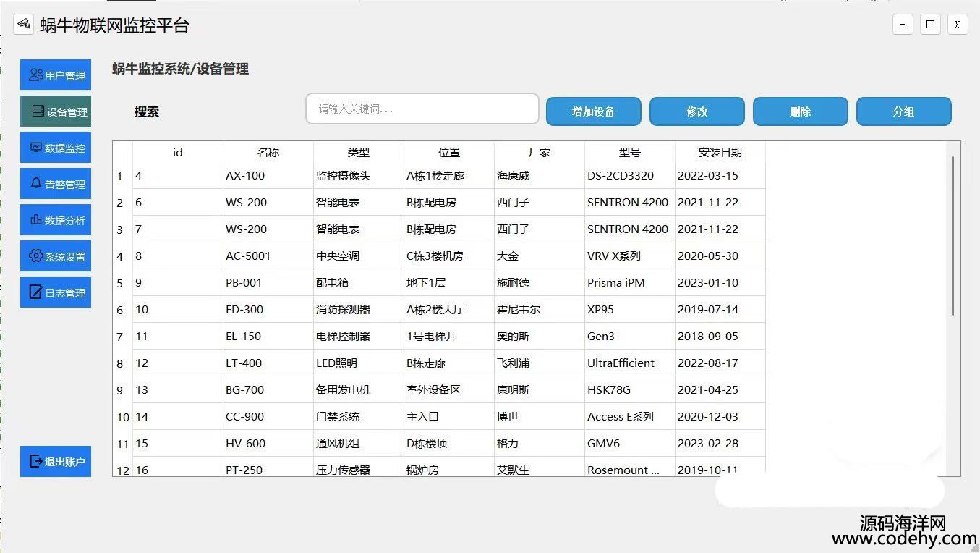Click the bar chart icon in 数据分析
The width and height of the screenshot is (980, 553).
click(35, 220)
